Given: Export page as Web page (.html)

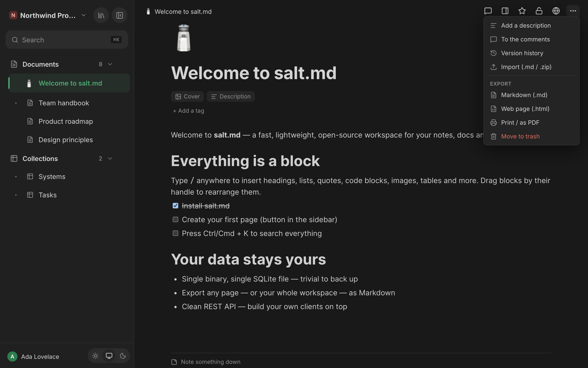Looking at the screenshot, I should (x=531, y=109).
